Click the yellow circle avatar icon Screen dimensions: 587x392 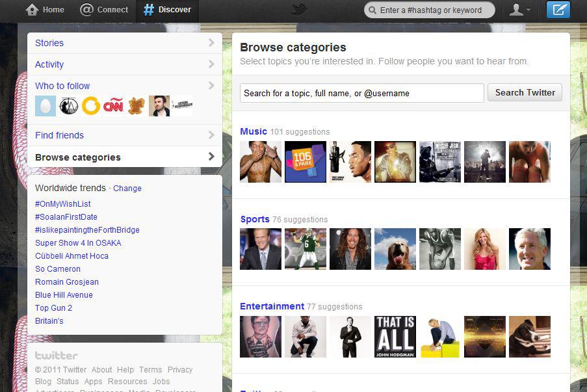91,106
